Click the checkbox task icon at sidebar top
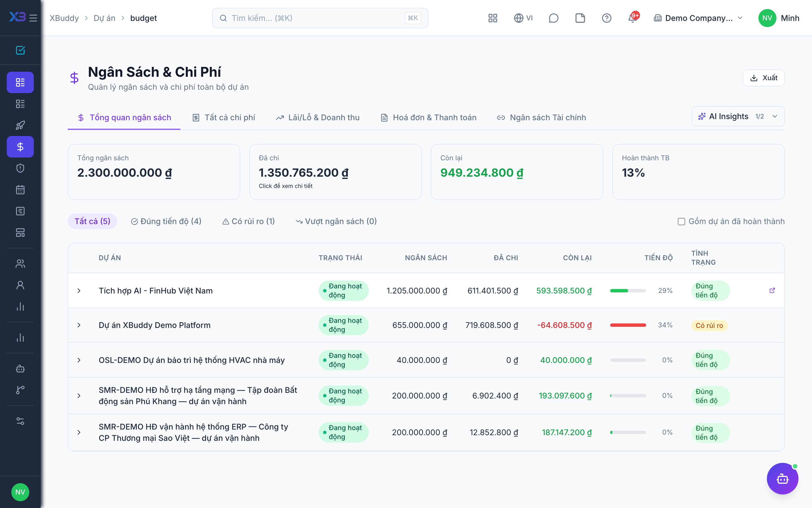The image size is (812, 508). coord(20,50)
